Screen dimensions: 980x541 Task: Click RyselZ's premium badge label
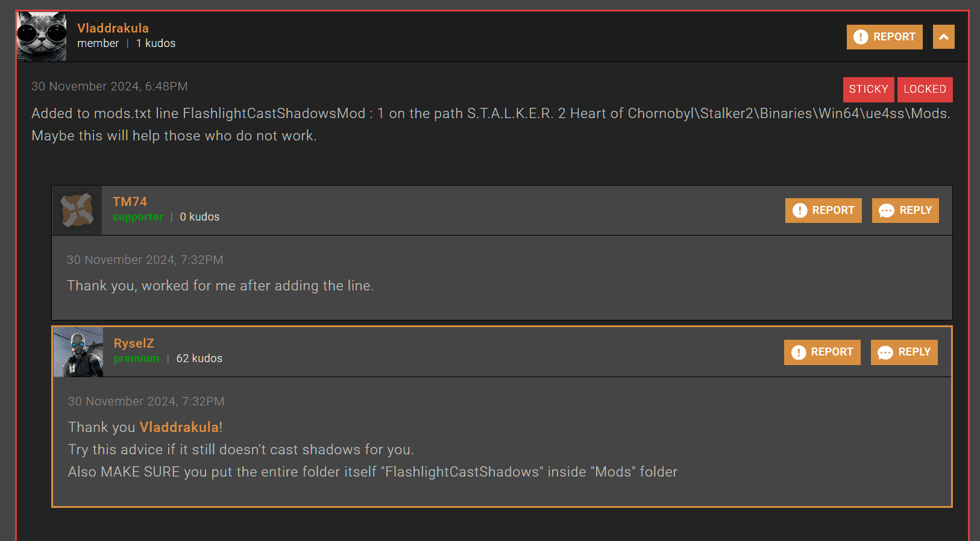click(137, 358)
